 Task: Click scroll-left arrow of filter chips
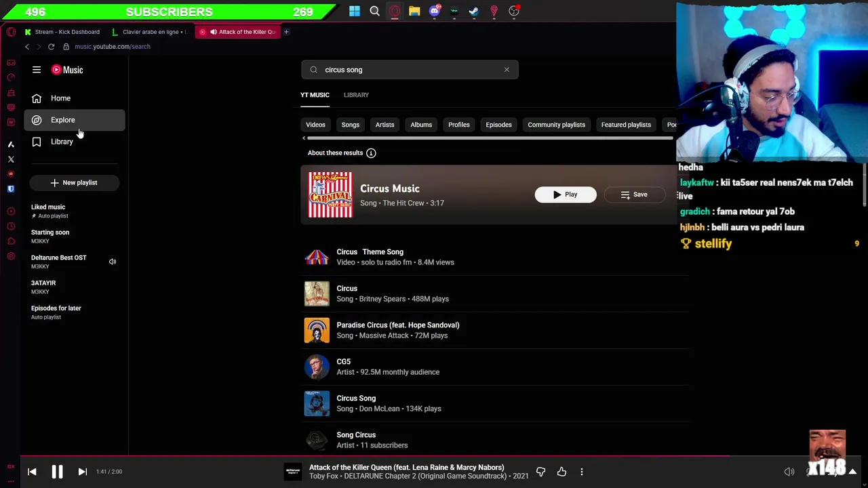point(304,138)
